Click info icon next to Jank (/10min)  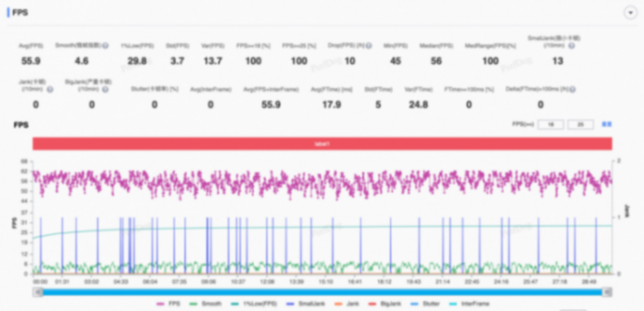point(50,90)
